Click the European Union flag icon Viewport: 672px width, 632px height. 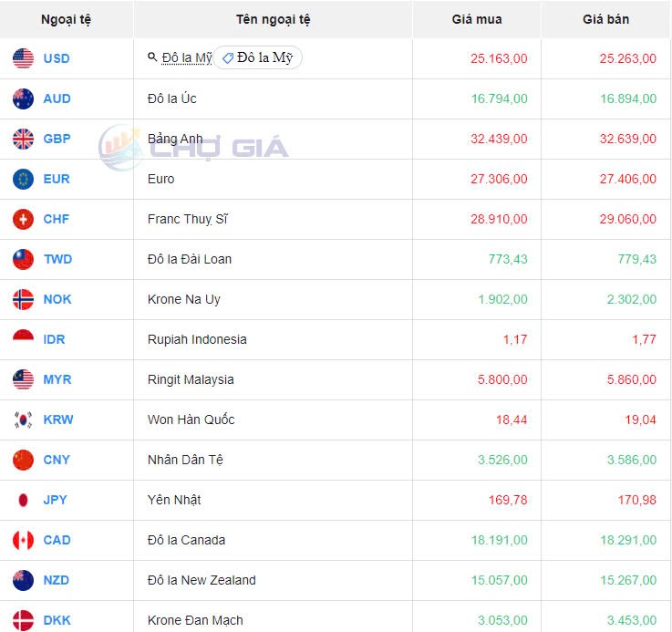(23, 179)
